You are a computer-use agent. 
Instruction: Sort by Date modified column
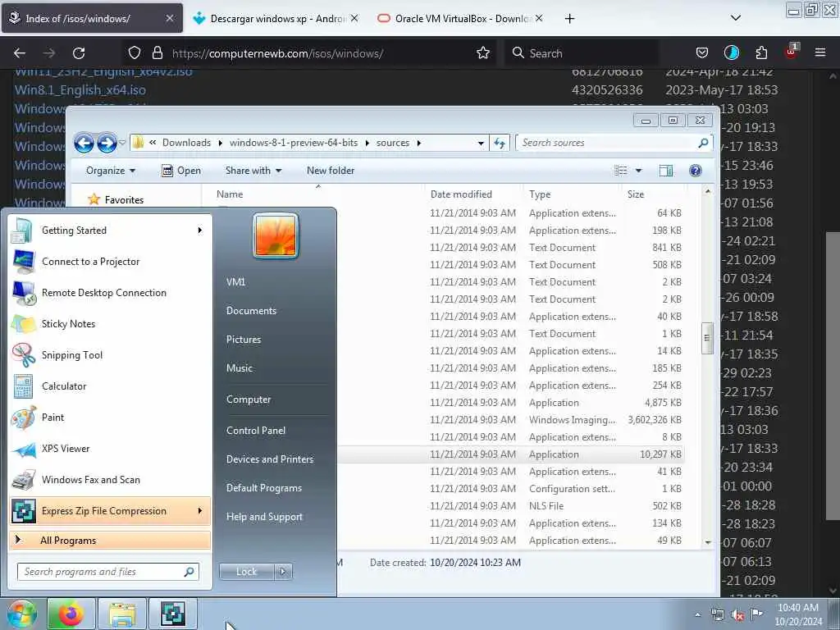point(461,194)
